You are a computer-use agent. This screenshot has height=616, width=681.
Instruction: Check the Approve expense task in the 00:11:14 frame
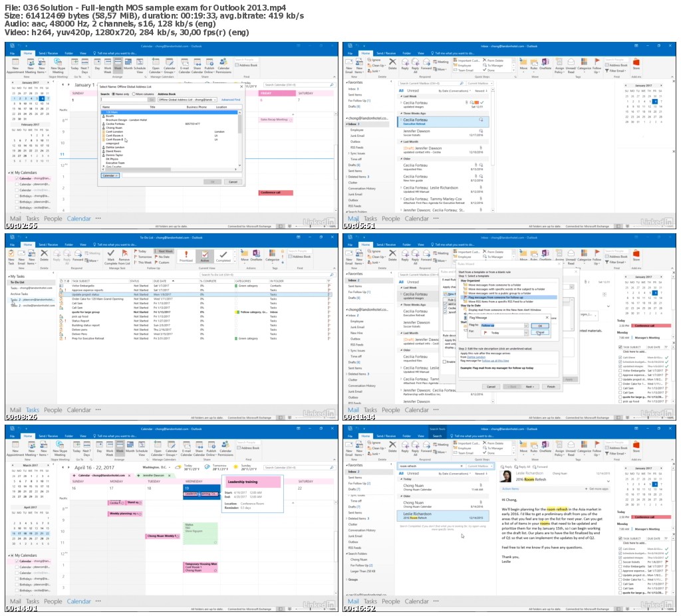620,375
